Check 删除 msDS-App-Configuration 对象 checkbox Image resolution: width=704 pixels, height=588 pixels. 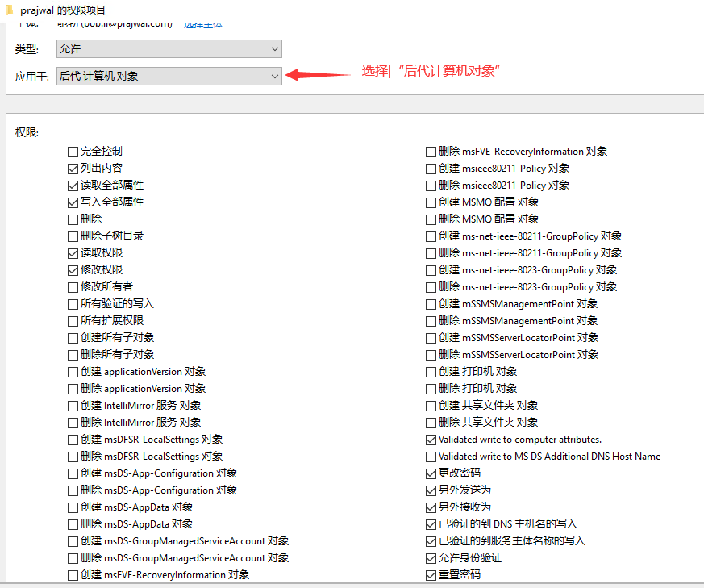click(73, 490)
